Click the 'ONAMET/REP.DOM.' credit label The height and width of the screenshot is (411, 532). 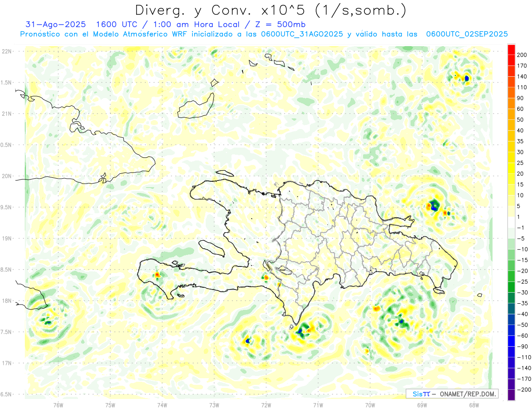(468, 394)
